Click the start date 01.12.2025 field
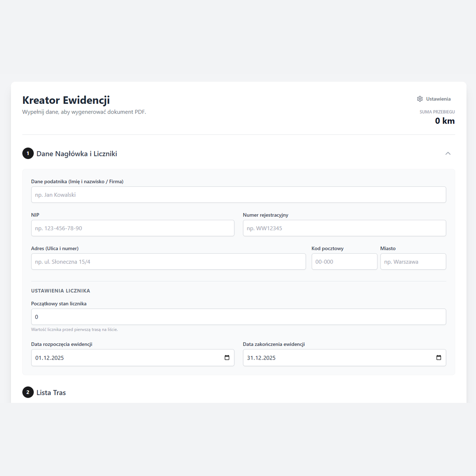476x476 pixels. 121,358
